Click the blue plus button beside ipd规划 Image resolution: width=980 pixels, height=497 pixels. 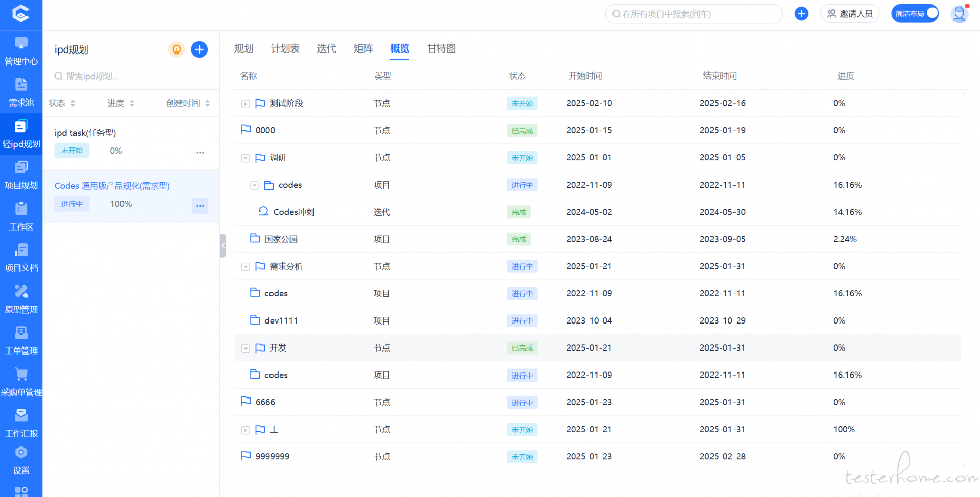(x=199, y=49)
